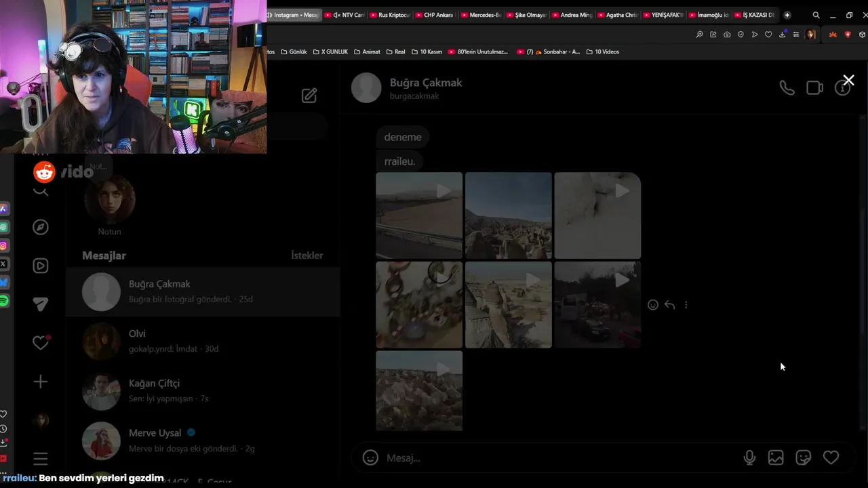Viewport: 868px width, 488px height.
Task: Open the Merve Uysal conversation
Action: [x=203, y=441]
